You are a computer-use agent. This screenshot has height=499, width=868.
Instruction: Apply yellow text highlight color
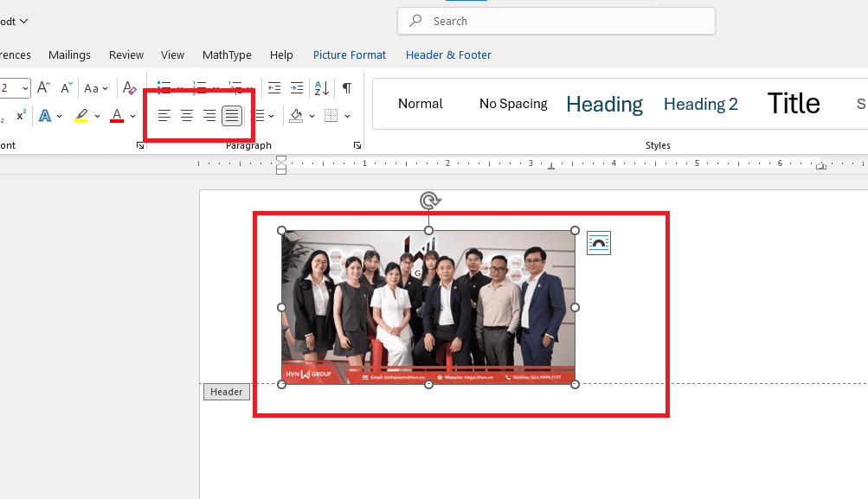(81, 116)
